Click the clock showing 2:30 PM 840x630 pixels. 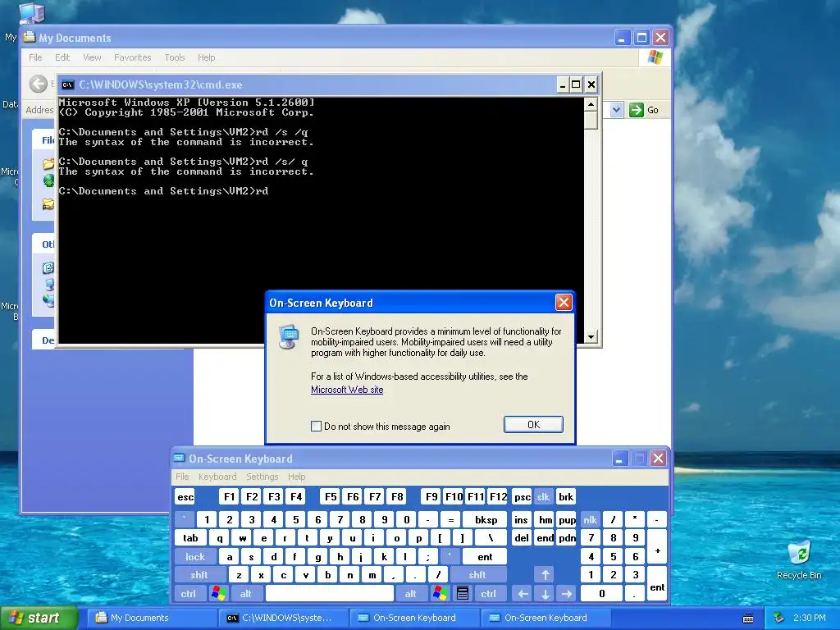coord(809,618)
